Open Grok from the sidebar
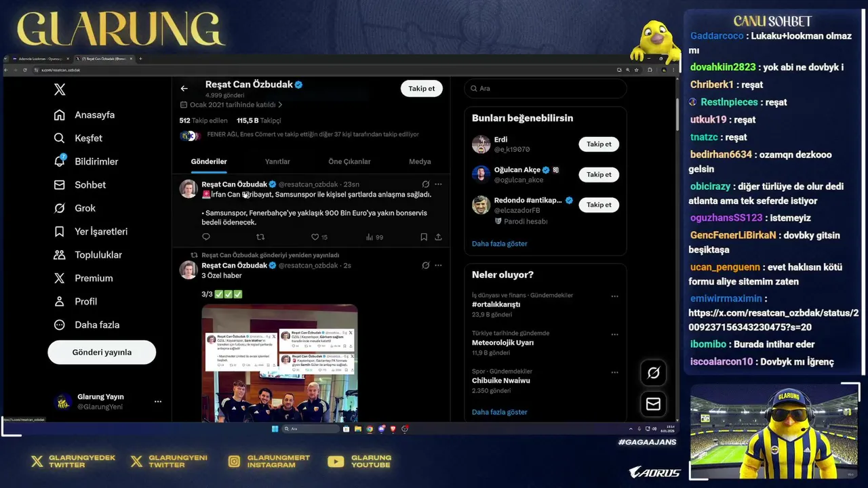Image resolution: width=868 pixels, height=488 pixels. pos(75,208)
